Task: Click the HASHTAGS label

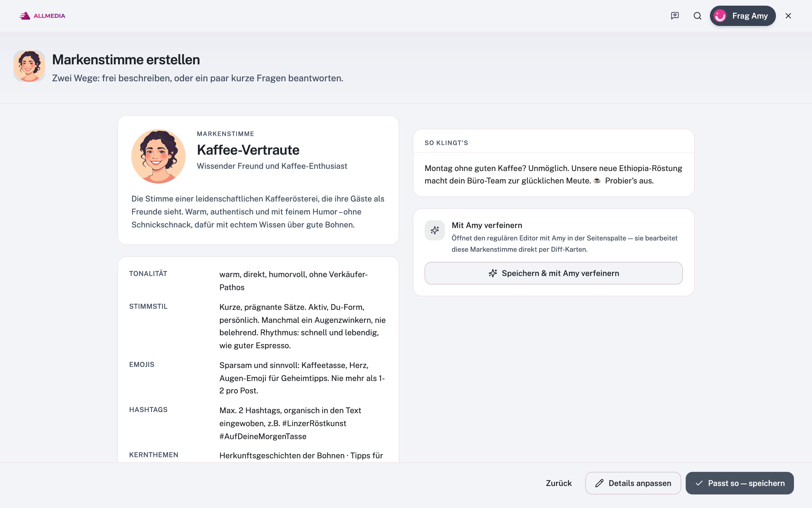Action: click(148, 410)
